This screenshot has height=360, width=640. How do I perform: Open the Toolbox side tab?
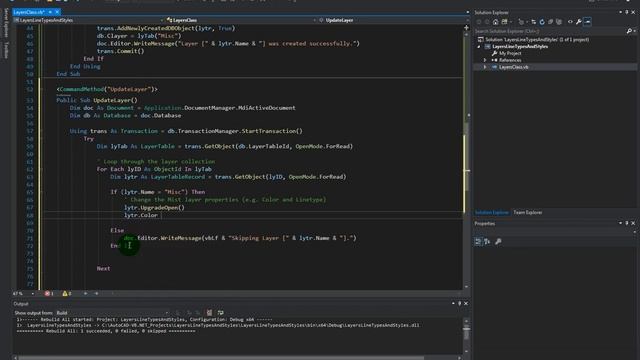pyautogui.click(x=6, y=49)
